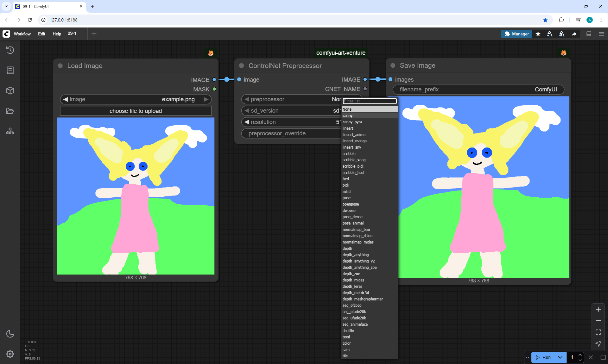Toggle dark theme moon icon
This screenshot has width=608, height=364.
click(10, 334)
